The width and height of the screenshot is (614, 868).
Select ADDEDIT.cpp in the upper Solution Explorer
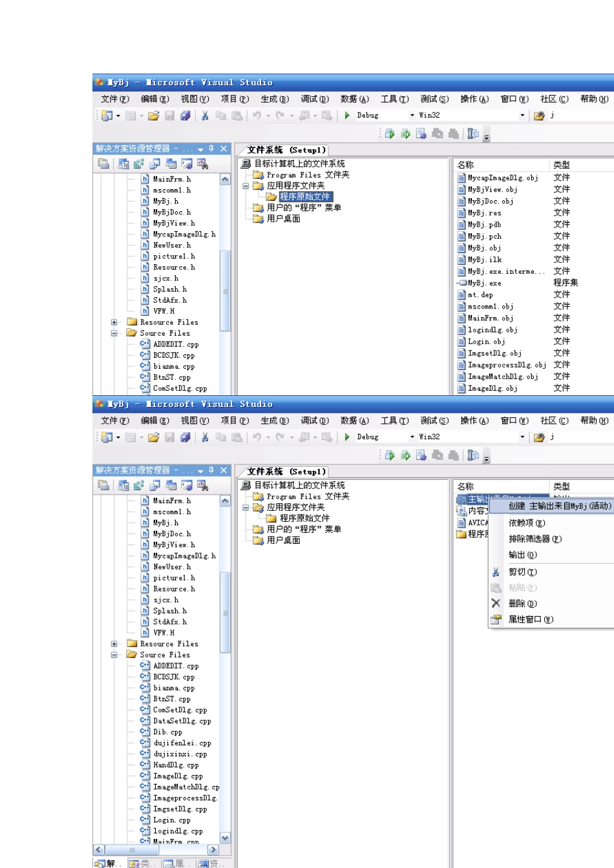(x=176, y=344)
